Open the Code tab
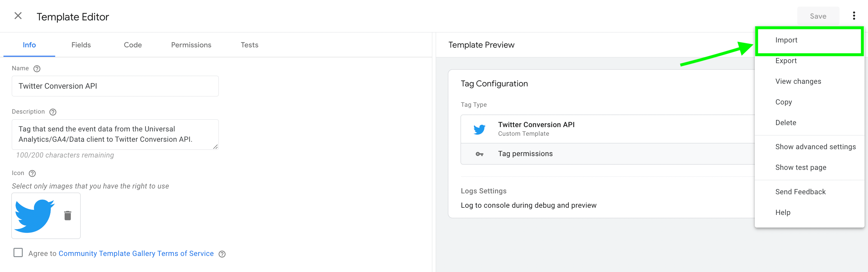The height and width of the screenshot is (272, 868). 133,45
